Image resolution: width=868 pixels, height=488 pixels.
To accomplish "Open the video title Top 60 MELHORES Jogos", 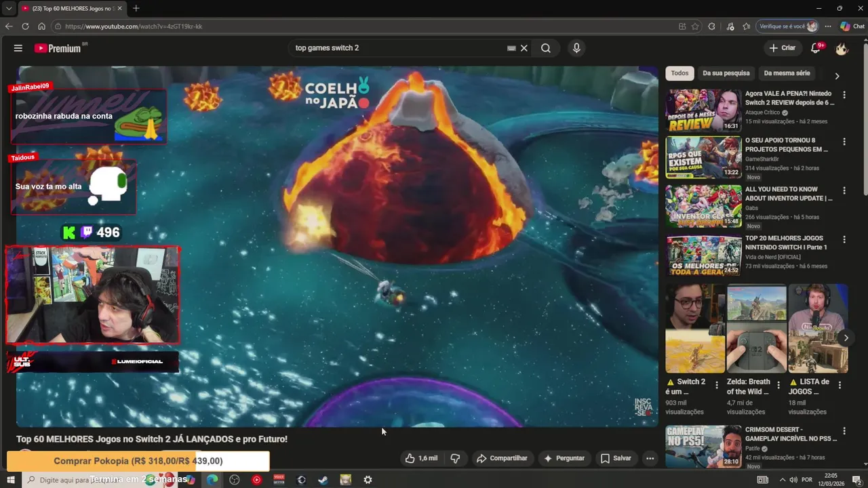I will click(152, 439).
